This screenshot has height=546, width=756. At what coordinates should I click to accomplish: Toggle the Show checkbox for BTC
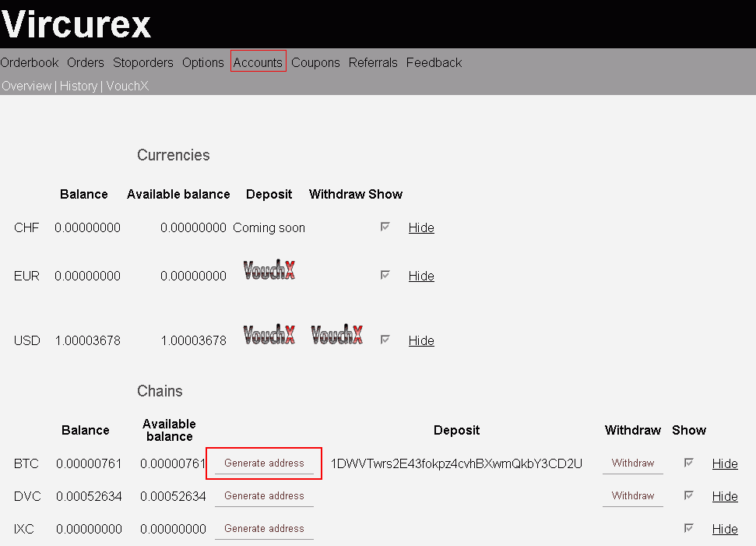(688, 462)
